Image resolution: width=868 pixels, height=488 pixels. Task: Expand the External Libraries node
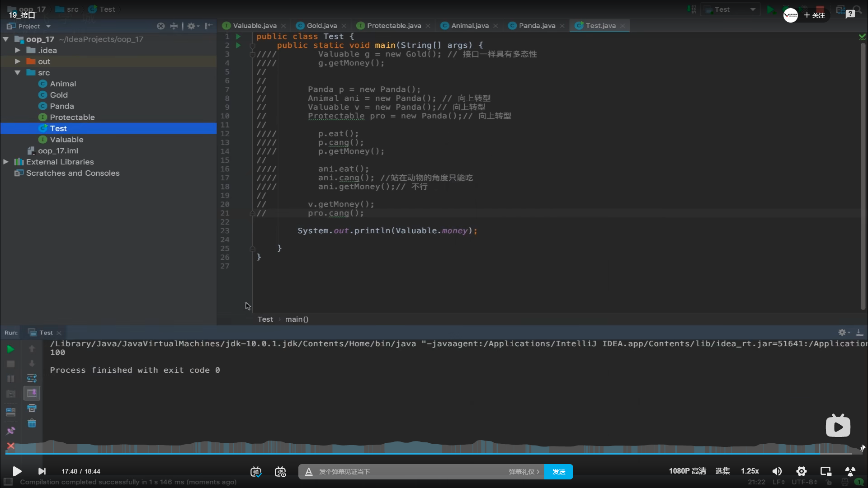tap(6, 162)
